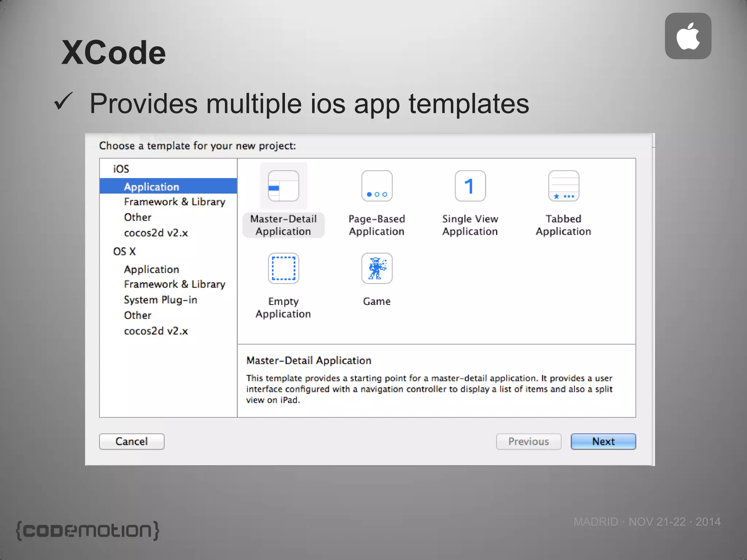Choose the Page-Based Application template icon
This screenshot has width=747, height=560.
click(x=377, y=186)
